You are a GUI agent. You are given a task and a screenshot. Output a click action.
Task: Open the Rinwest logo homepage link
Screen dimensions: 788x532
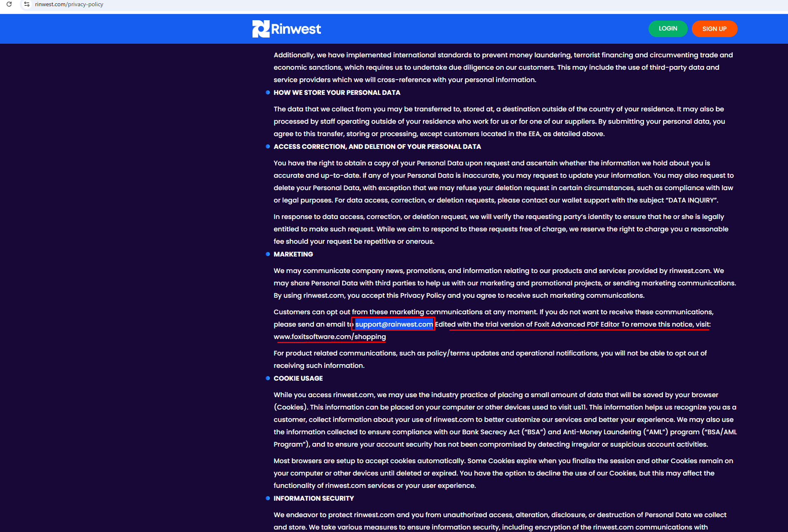287,29
